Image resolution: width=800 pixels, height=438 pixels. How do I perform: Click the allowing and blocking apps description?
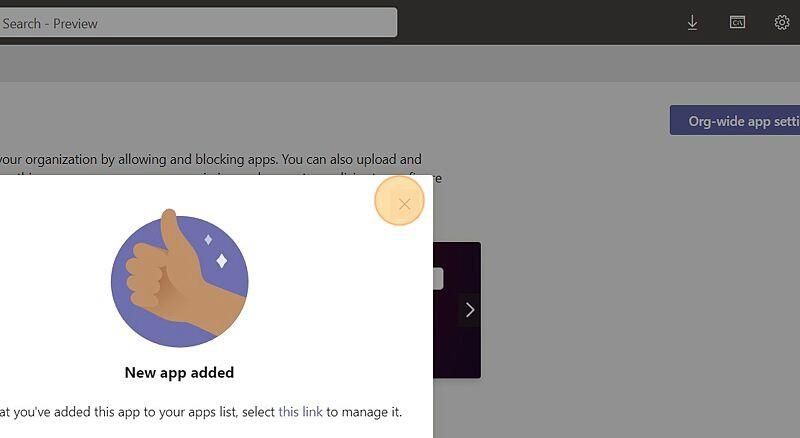[x=211, y=159]
